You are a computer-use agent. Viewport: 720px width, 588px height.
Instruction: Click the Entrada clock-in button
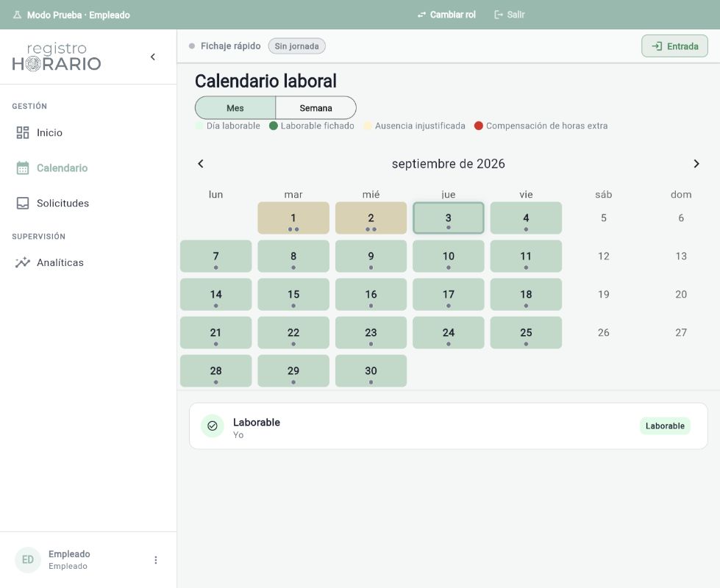[674, 46]
